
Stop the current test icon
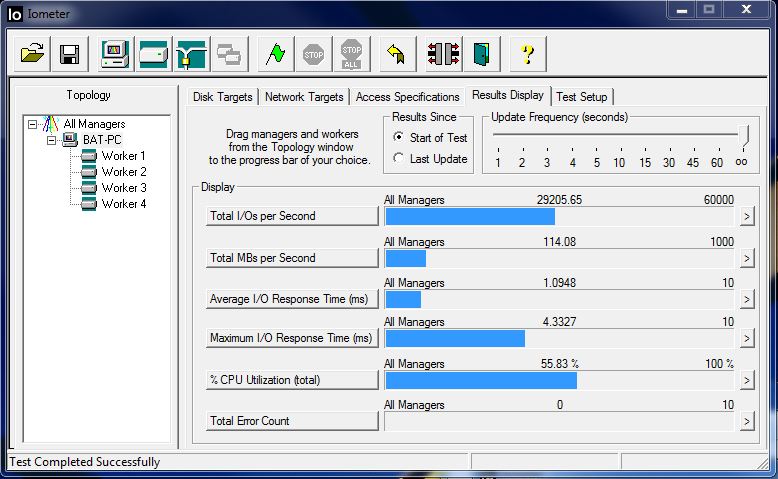point(313,54)
